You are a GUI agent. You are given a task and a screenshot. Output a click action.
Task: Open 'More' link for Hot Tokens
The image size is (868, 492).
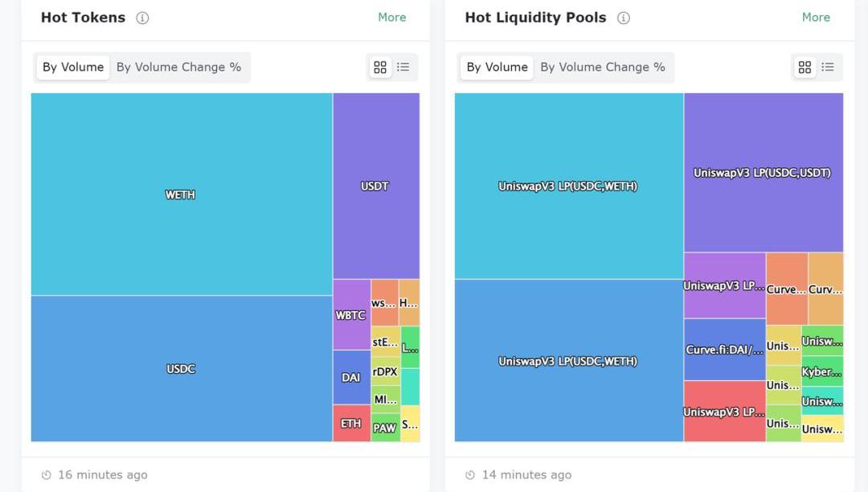tap(392, 17)
